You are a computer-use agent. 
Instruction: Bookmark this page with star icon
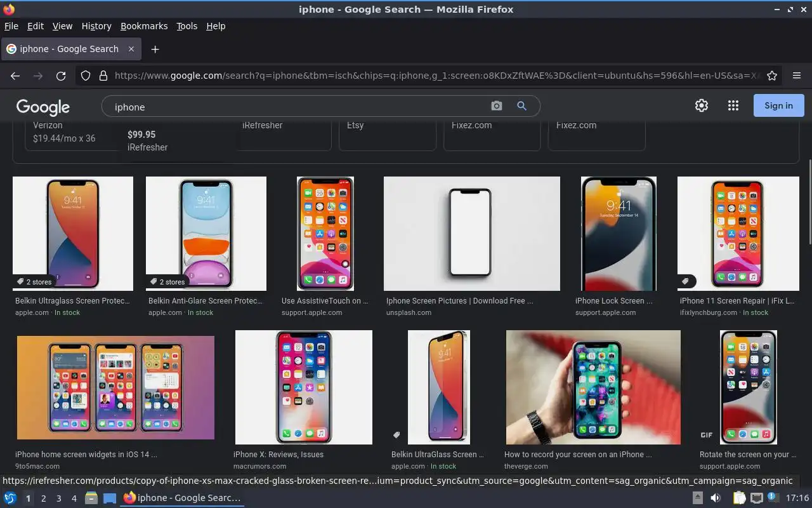click(772, 76)
